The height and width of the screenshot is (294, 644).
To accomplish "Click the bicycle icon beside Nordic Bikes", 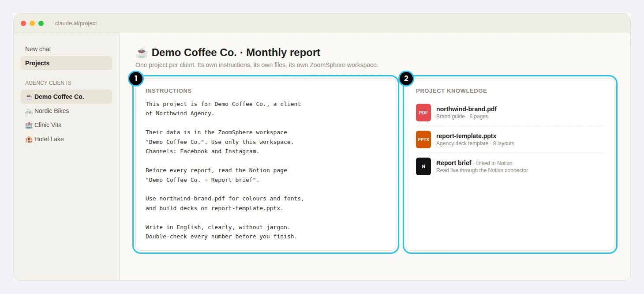I will pyautogui.click(x=29, y=111).
